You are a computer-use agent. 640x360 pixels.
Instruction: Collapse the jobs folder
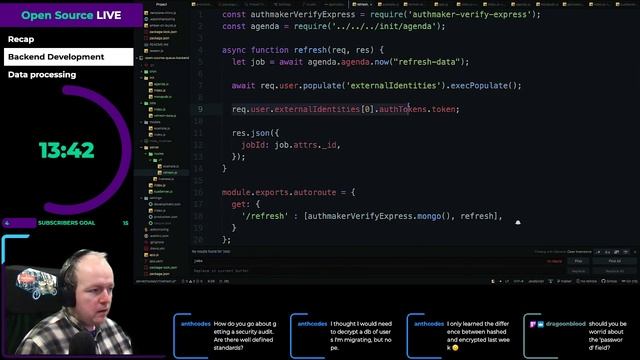pos(142,103)
